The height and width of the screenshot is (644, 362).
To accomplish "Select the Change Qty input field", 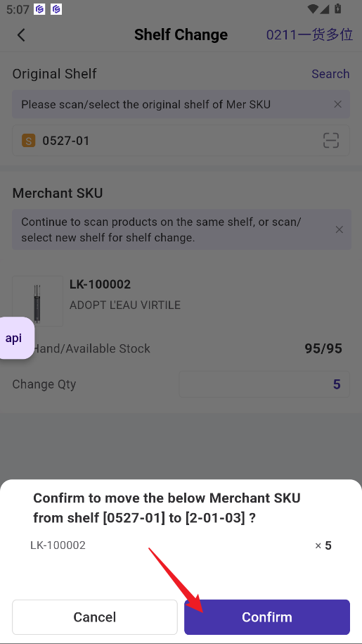I will pyautogui.click(x=264, y=384).
